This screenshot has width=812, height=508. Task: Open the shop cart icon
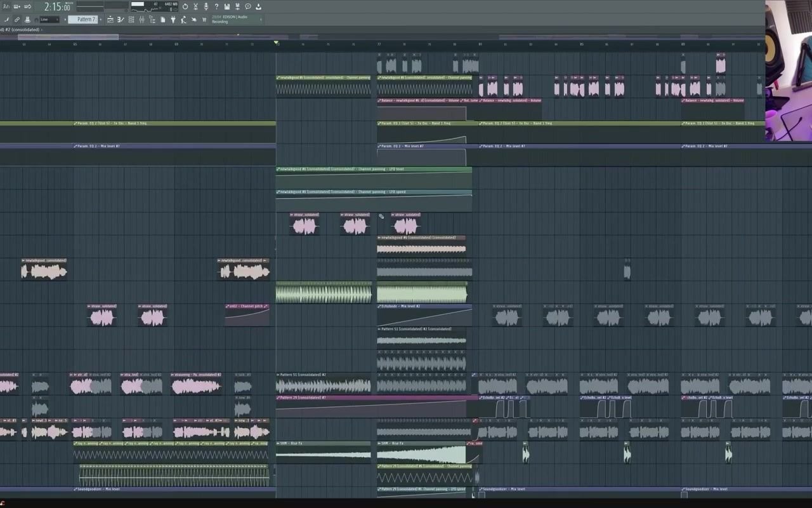[204, 20]
